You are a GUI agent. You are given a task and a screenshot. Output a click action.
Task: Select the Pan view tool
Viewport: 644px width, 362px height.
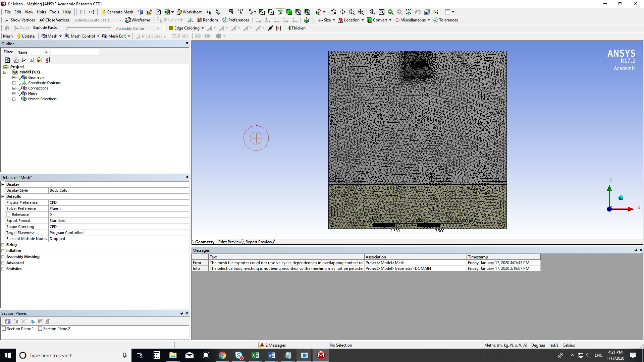pos(342,12)
